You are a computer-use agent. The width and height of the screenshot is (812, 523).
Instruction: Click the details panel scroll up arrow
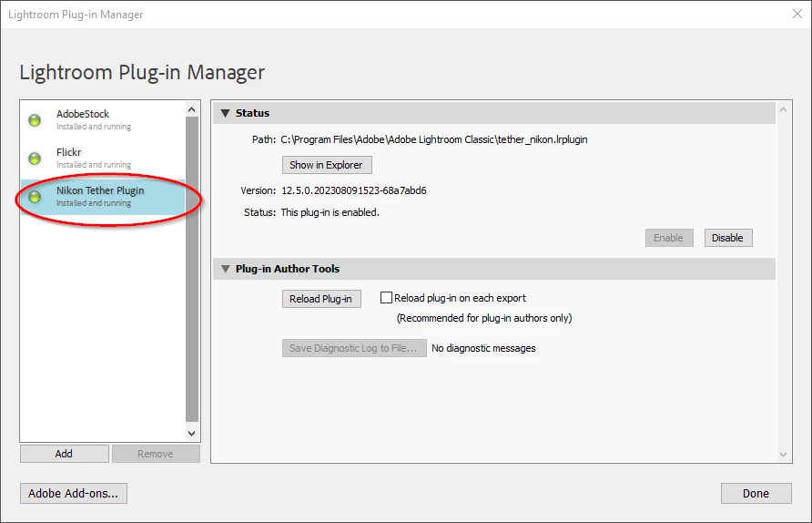click(783, 109)
